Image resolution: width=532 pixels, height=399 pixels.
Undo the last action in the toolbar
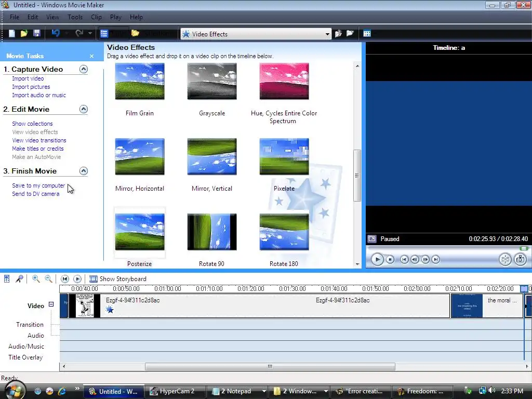point(56,33)
